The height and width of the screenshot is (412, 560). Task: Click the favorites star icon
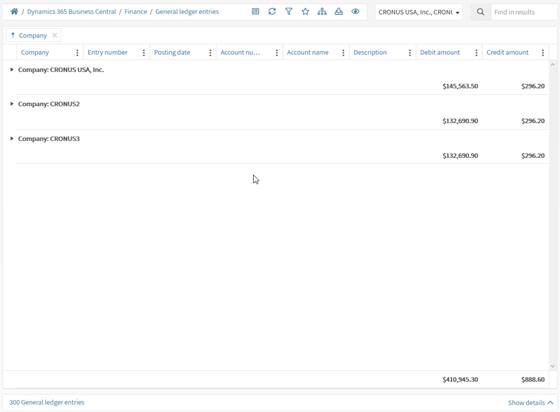click(305, 11)
